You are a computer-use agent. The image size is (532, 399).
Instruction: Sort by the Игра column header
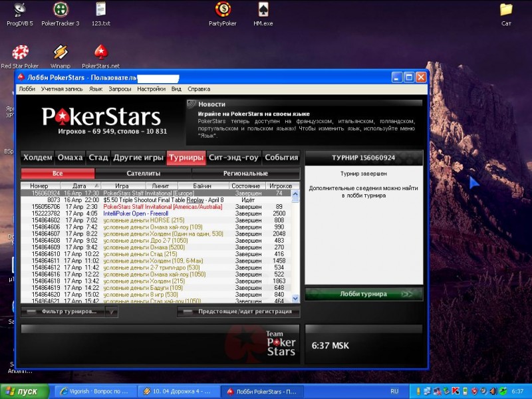tap(123, 186)
